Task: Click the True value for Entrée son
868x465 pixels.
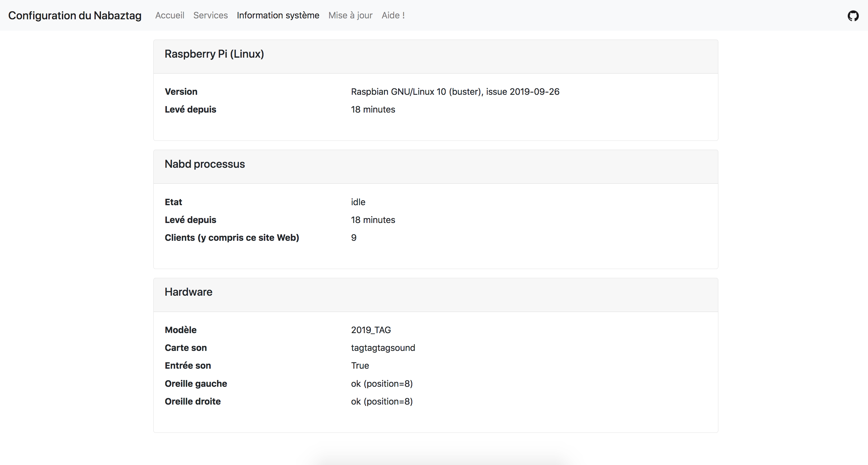Action: (360, 366)
